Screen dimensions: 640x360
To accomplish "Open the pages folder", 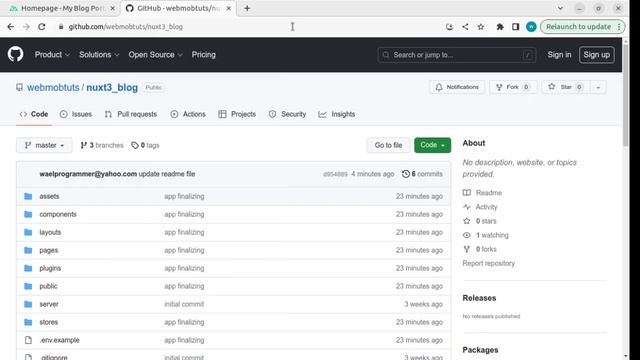I will pos(49,250).
